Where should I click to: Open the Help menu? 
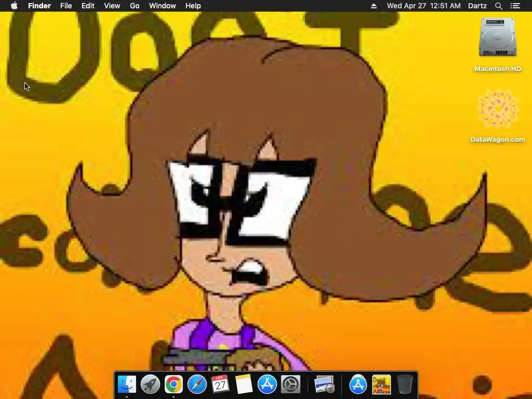click(193, 6)
